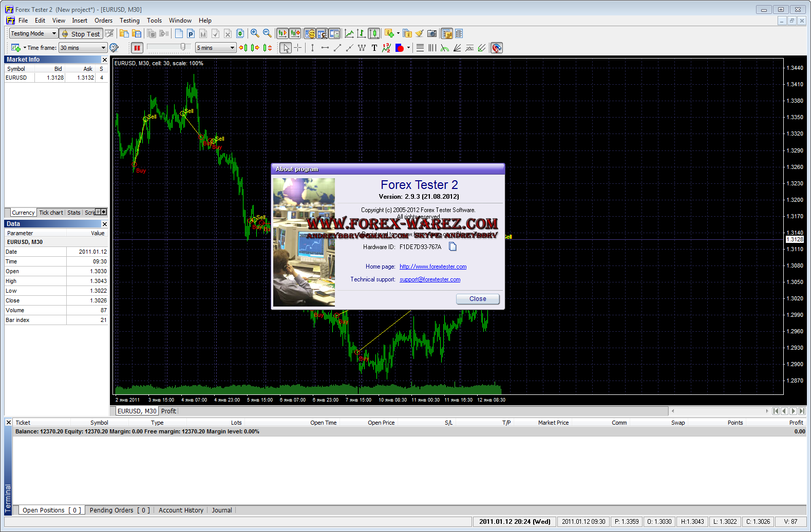Open the Orders menu
The image size is (811, 532).
tap(103, 21)
